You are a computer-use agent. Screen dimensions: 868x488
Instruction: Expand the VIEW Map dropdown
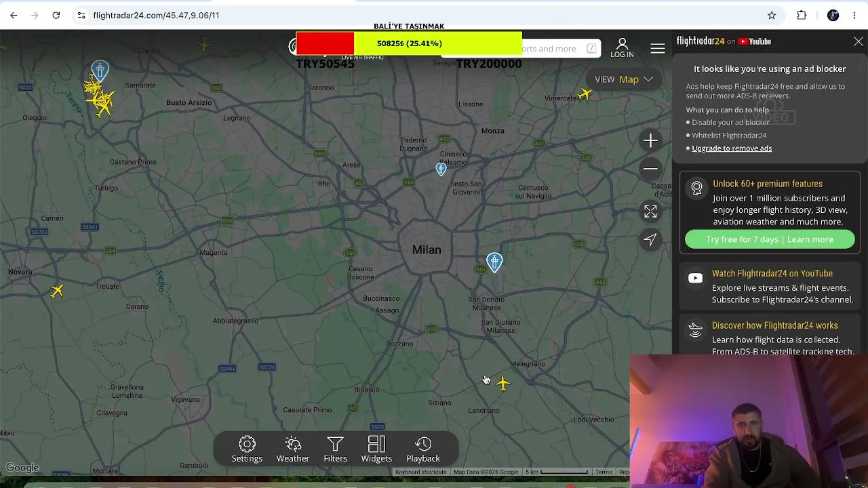(x=624, y=79)
